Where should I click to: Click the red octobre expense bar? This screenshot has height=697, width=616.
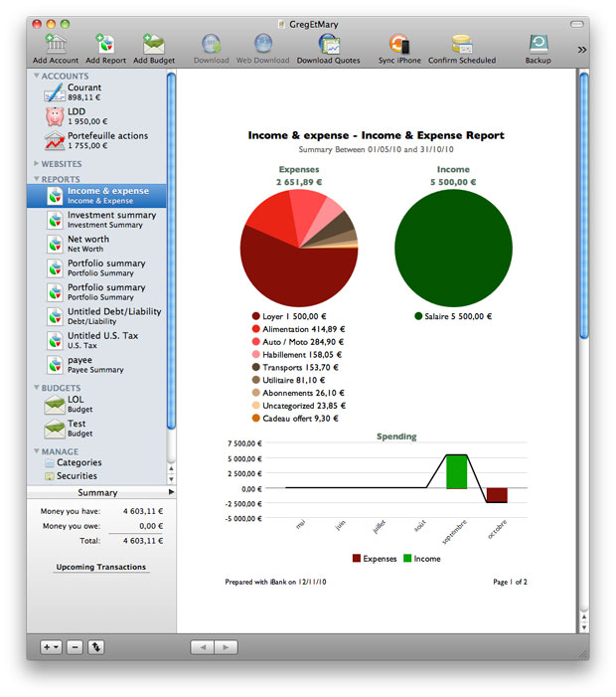(x=497, y=495)
